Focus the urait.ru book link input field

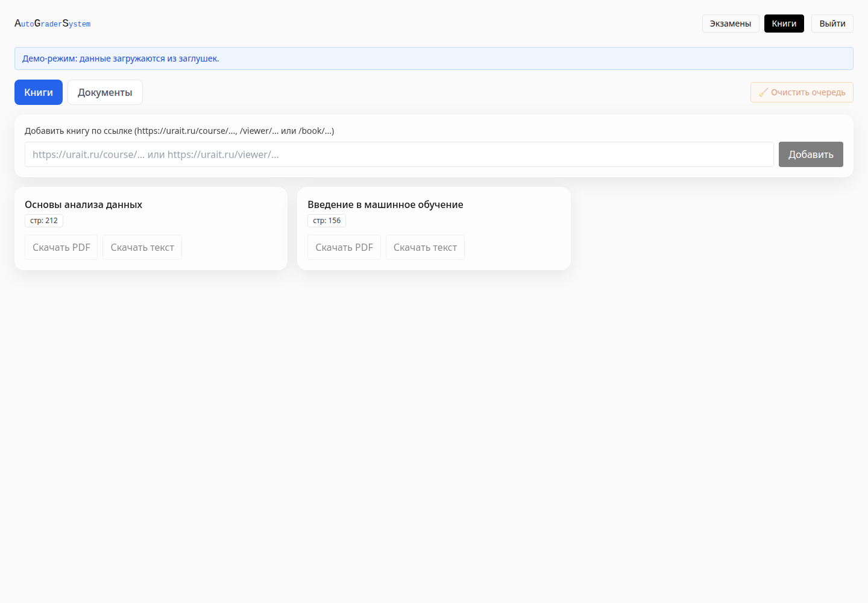point(399,154)
